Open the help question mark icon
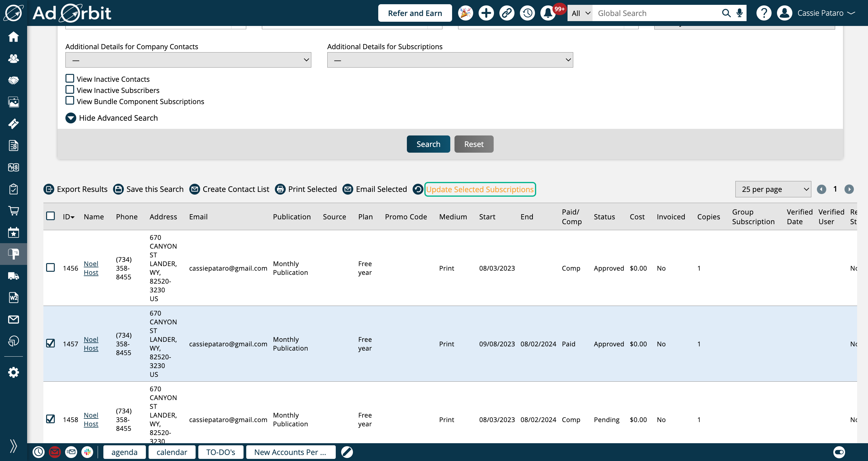The width and height of the screenshot is (868, 461). pyautogui.click(x=764, y=13)
